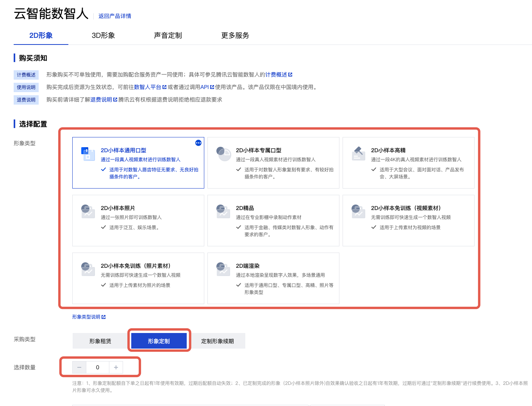Click the 购买须知 section heading

[x=33, y=58]
